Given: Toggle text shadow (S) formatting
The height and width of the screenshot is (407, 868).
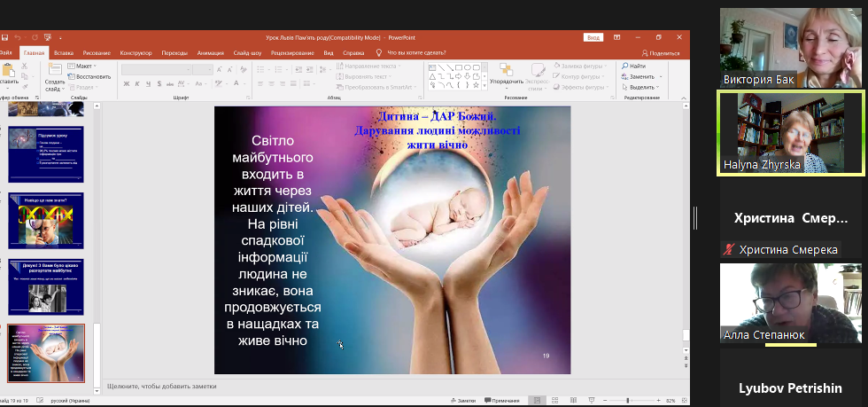Looking at the screenshot, I should [159, 83].
